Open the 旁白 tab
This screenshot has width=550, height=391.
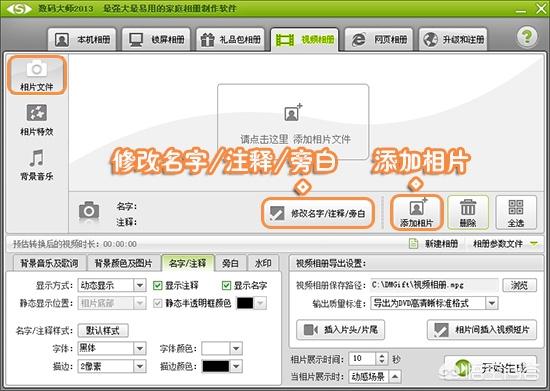230,263
